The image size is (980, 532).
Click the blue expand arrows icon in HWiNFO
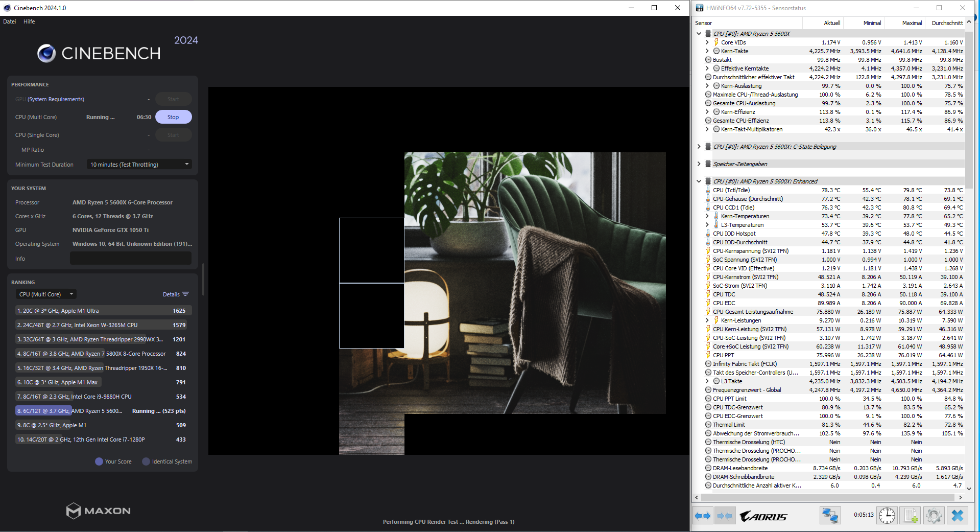click(x=703, y=516)
